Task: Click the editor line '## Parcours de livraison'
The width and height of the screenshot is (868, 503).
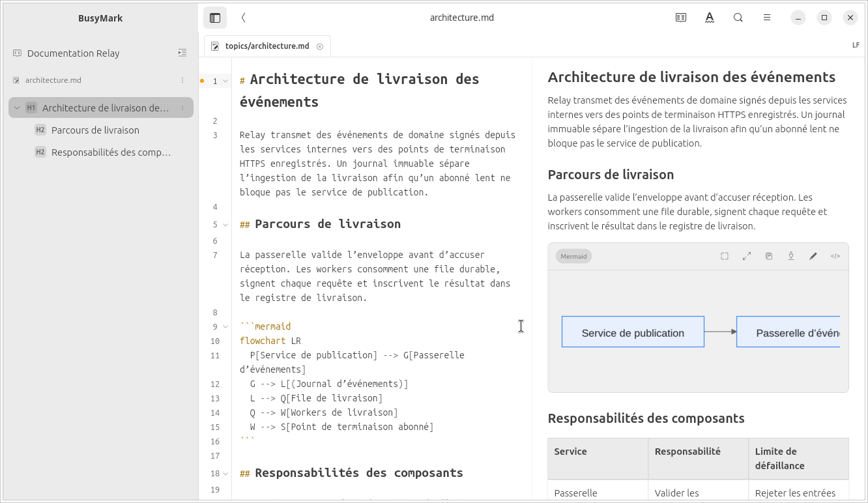Action: (320, 224)
